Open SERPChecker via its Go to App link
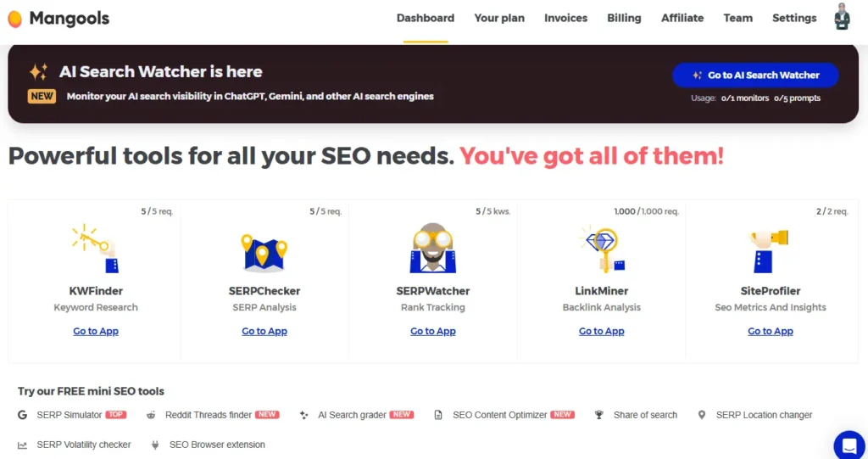Viewport: 868px width, 459px height. tap(264, 331)
